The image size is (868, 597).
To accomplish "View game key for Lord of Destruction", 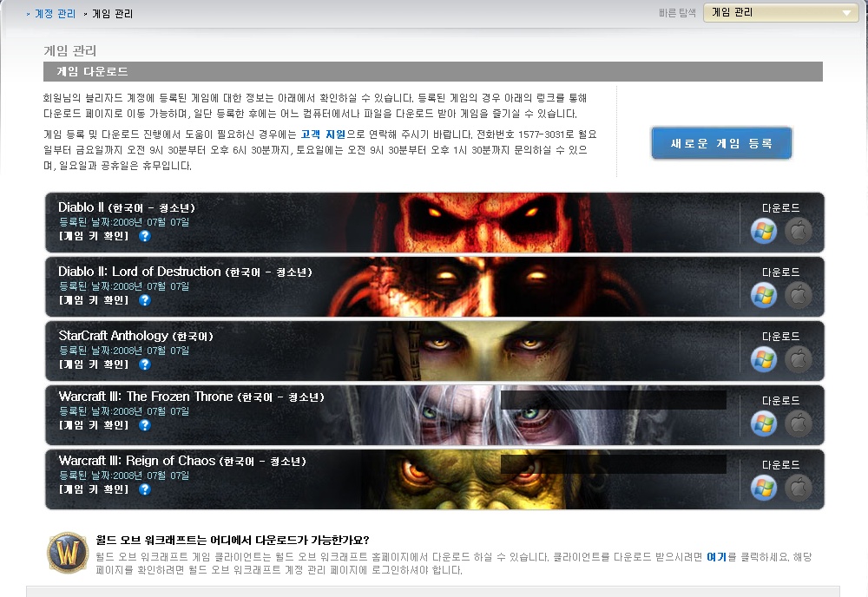I will [x=94, y=300].
